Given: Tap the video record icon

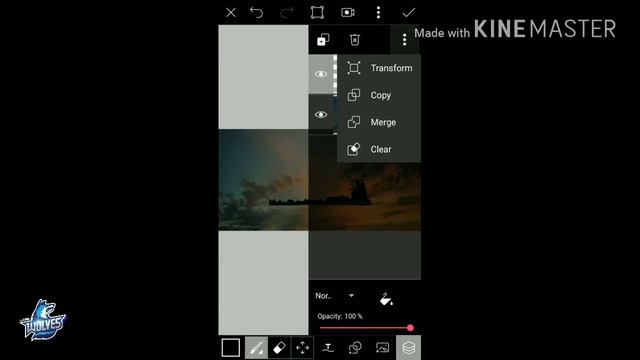Looking at the screenshot, I should (x=348, y=13).
